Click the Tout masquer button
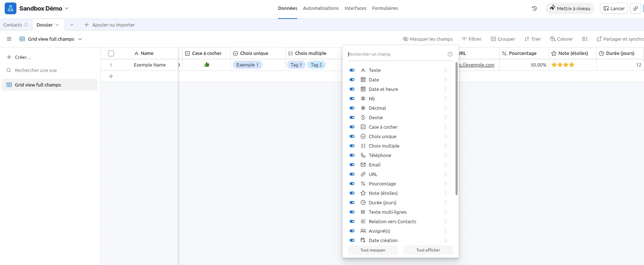644x265 pixels. click(x=373, y=250)
